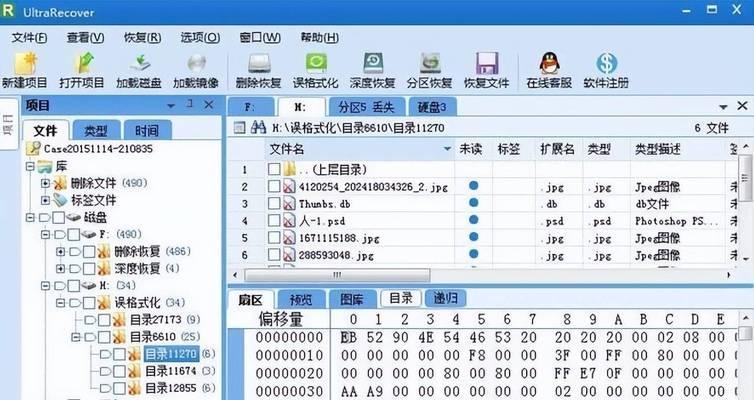Open project via 打开项目 icon
Image resolution: width=754 pixels, height=400 pixels.
tap(83, 64)
